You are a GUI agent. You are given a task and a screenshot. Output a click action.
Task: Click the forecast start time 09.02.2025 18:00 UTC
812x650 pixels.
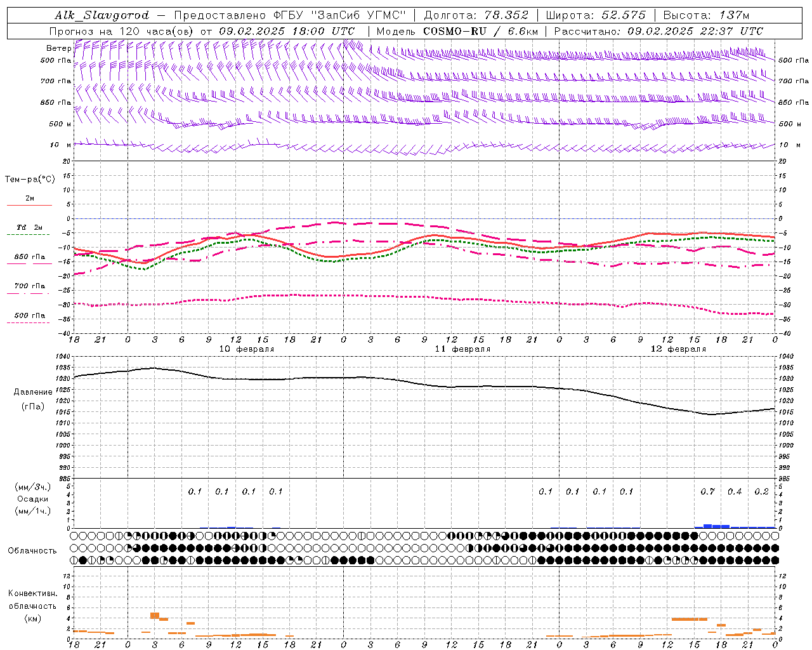(x=287, y=31)
